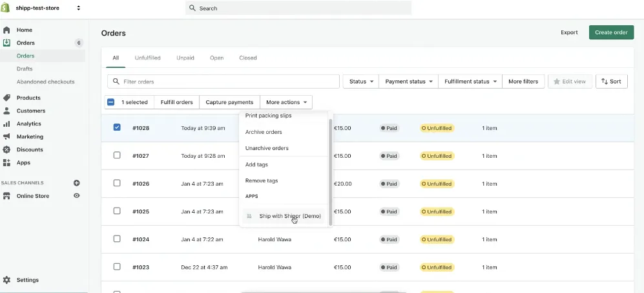The width and height of the screenshot is (644, 293).
Task: Click the Discounts badge icon
Action: (x=6, y=150)
